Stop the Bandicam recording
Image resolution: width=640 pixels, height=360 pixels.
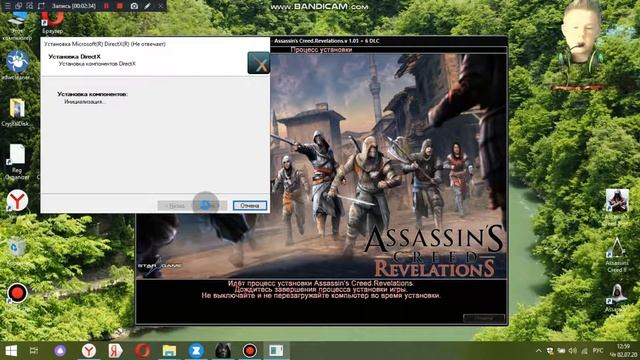click(x=120, y=6)
